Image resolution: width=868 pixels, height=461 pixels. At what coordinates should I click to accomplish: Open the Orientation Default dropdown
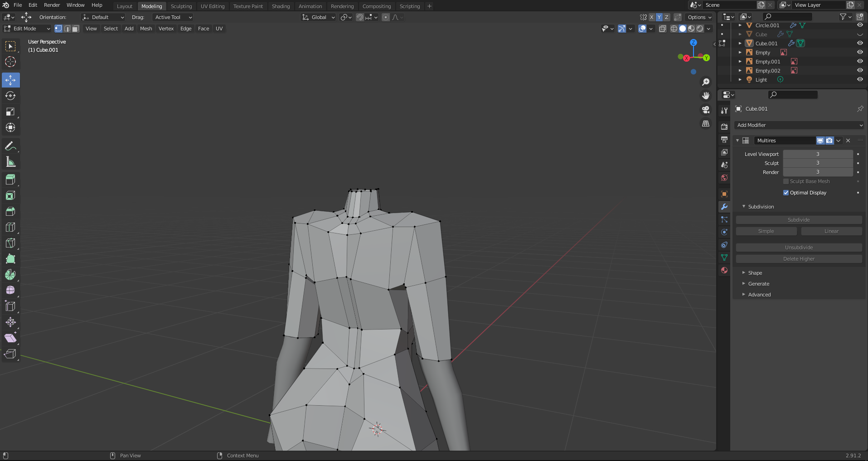pyautogui.click(x=103, y=17)
